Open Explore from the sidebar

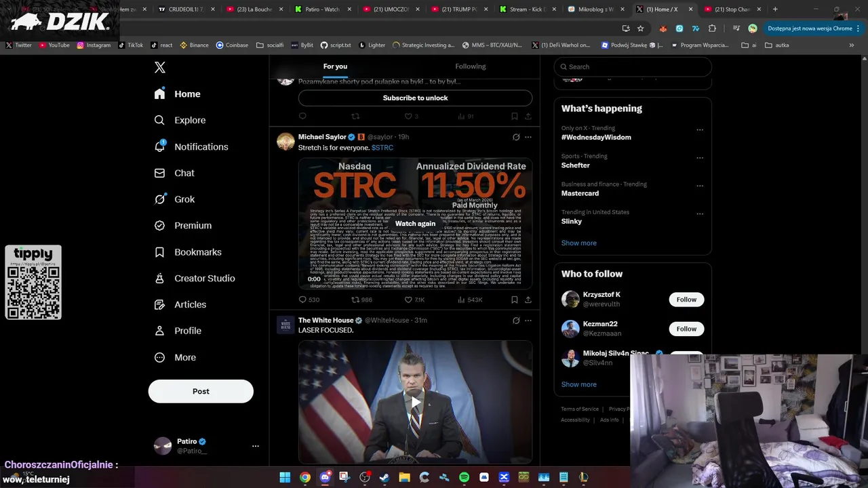point(180,120)
